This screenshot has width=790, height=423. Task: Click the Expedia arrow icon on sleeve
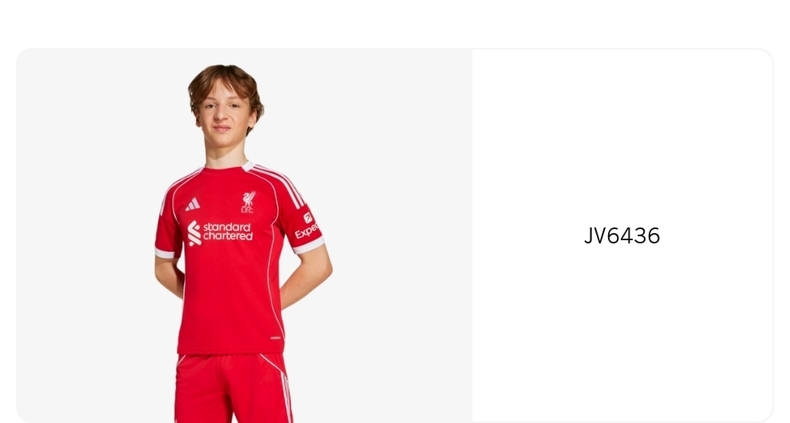click(x=308, y=218)
